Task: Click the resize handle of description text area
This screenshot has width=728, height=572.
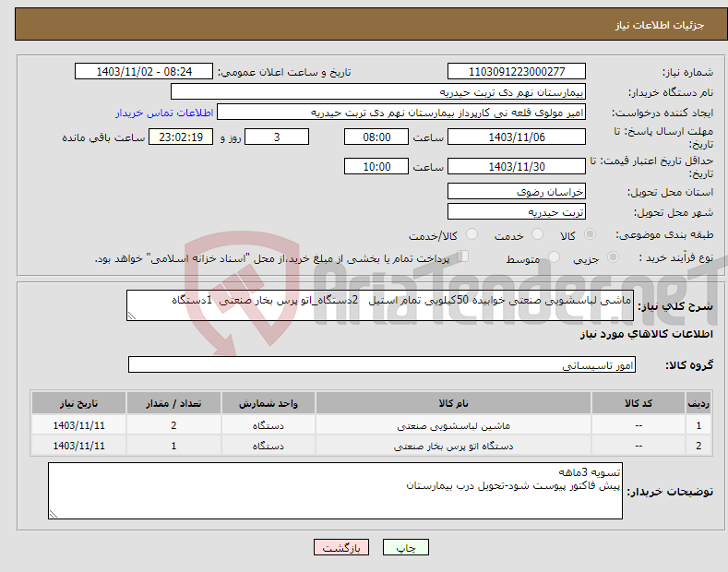Action: click(132, 316)
